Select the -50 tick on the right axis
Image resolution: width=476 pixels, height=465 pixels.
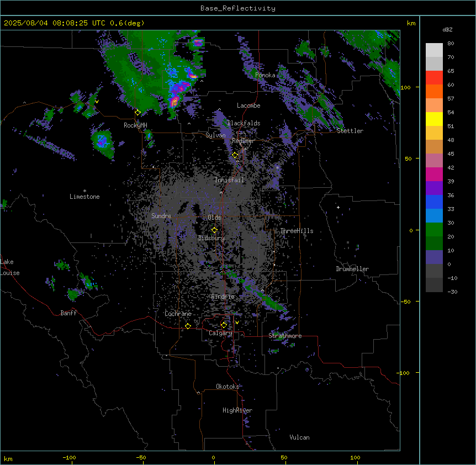(405, 302)
